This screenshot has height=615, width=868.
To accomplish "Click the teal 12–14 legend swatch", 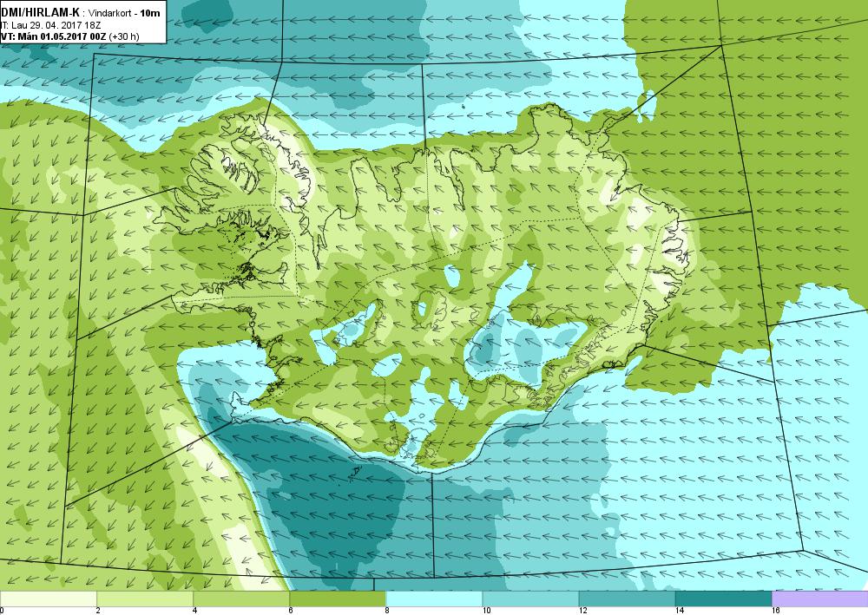I will tap(626, 599).
